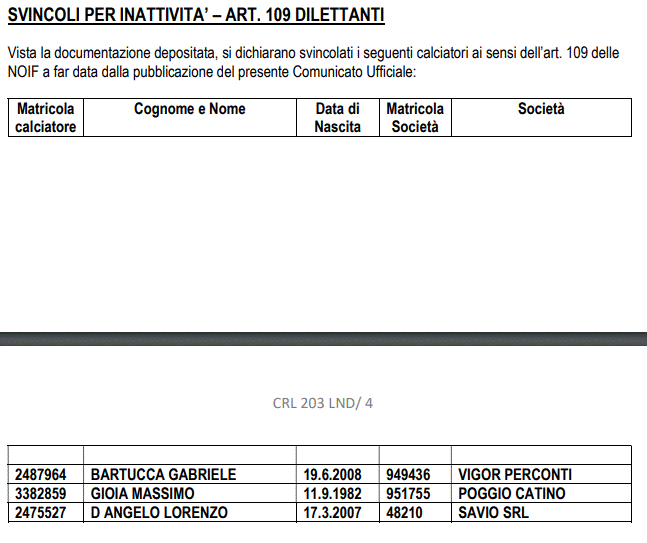Select player number 2475527
The width and height of the screenshot is (647, 543).
tap(40, 512)
